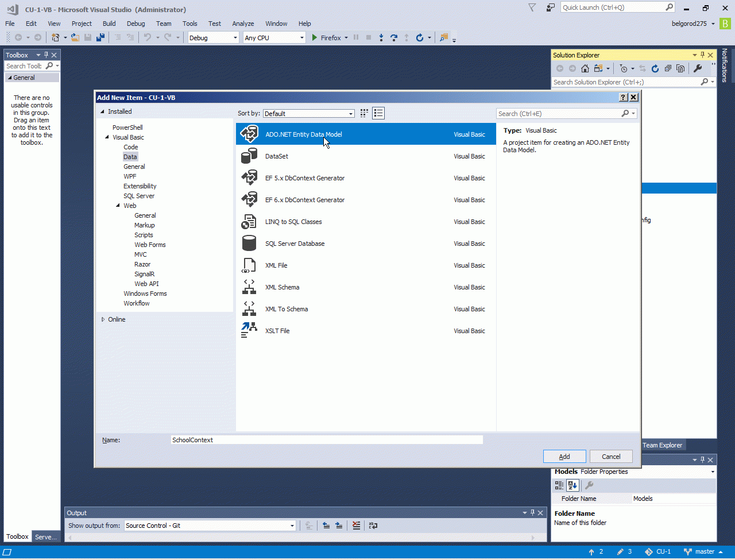Collapse the Installed templates node
This screenshot has height=560, width=735.
(103, 112)
